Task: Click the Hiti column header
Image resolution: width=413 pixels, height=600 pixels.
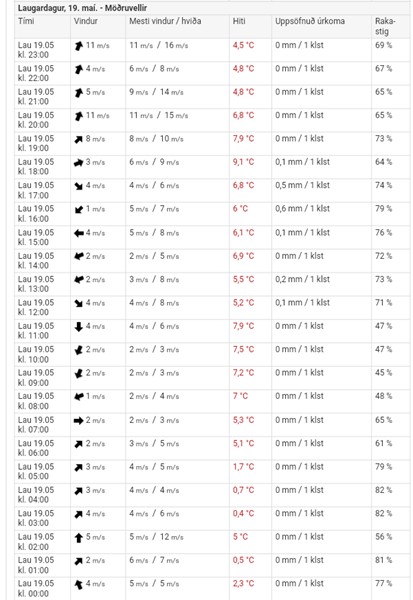Action: click(239, 21)
